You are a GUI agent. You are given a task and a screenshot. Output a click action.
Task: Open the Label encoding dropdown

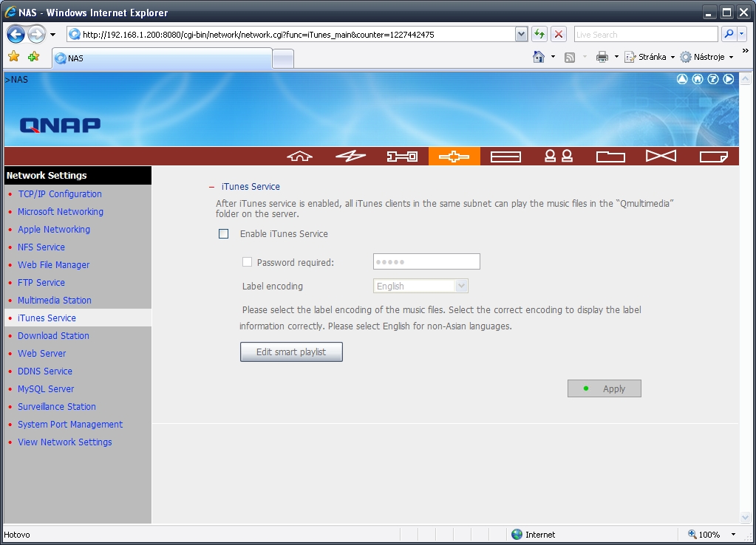coord(420,287)
